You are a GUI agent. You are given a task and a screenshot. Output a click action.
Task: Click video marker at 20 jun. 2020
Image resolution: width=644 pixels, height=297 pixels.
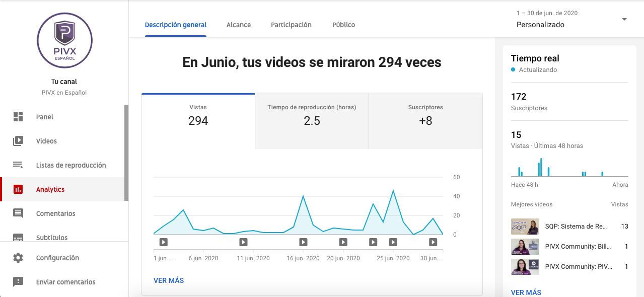coord(343,242)
